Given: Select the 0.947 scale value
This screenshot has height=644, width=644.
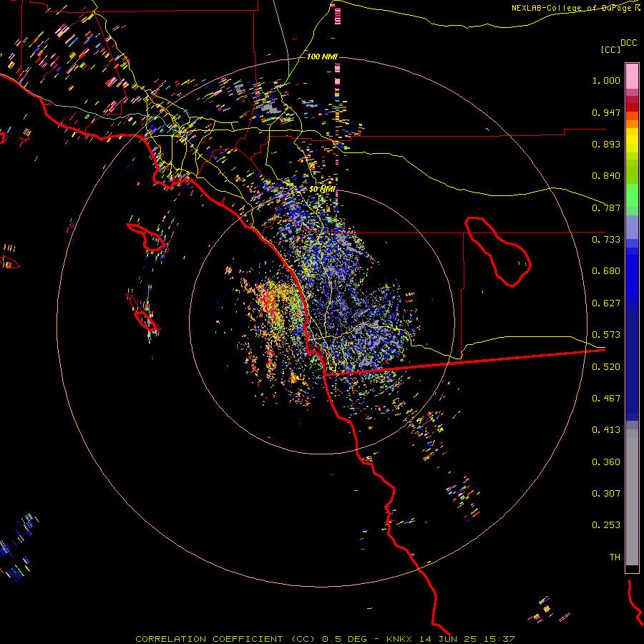Looking at the screenshot, I should (x=606, y=112).
